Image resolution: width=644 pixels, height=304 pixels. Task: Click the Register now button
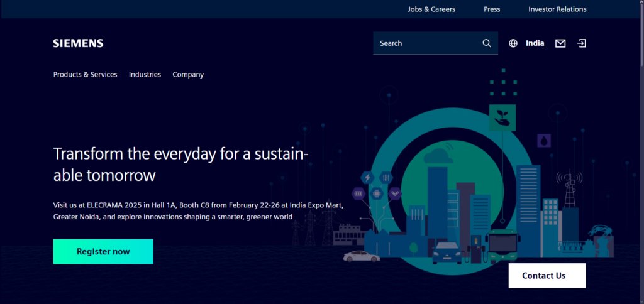(x=103, y=251)
